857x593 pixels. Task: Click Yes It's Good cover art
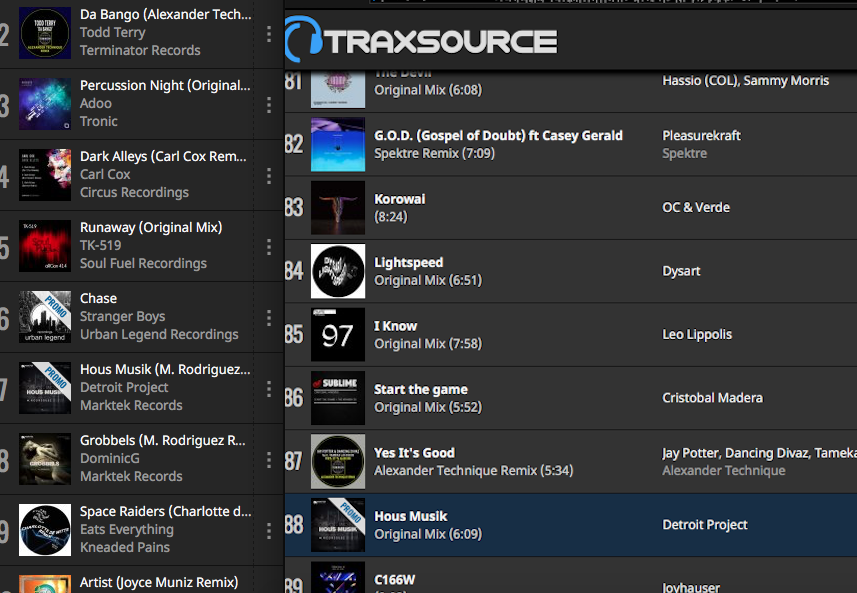click(338, 461)
